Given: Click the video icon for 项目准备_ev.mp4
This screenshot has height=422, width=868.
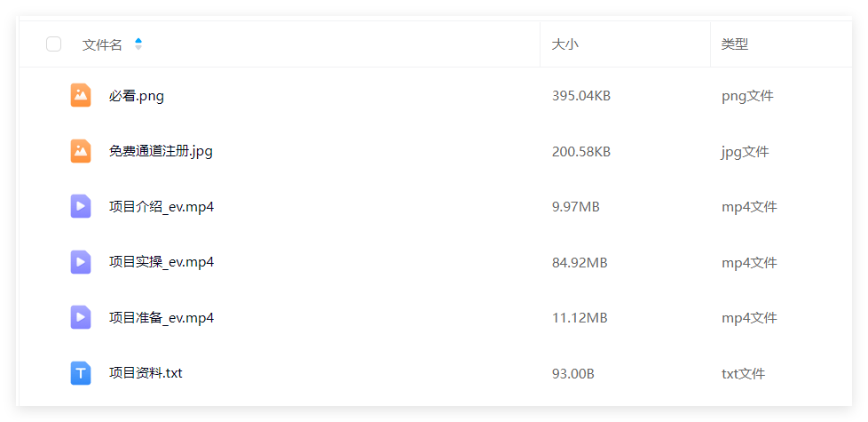Looking at the screenshot, I should click(x=81, y=317).
